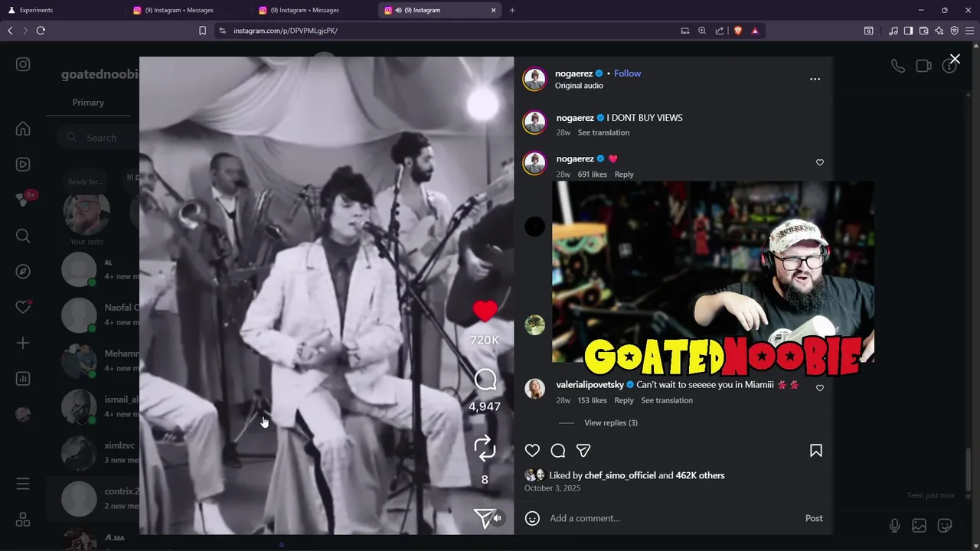
Task: Open the Brave Wallet toolbar icon
Action: pos(923,31)
